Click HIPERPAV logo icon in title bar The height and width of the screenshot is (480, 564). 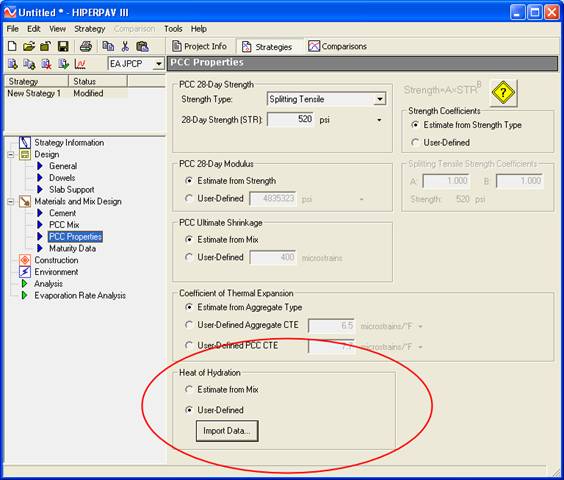tap(10, 13)
